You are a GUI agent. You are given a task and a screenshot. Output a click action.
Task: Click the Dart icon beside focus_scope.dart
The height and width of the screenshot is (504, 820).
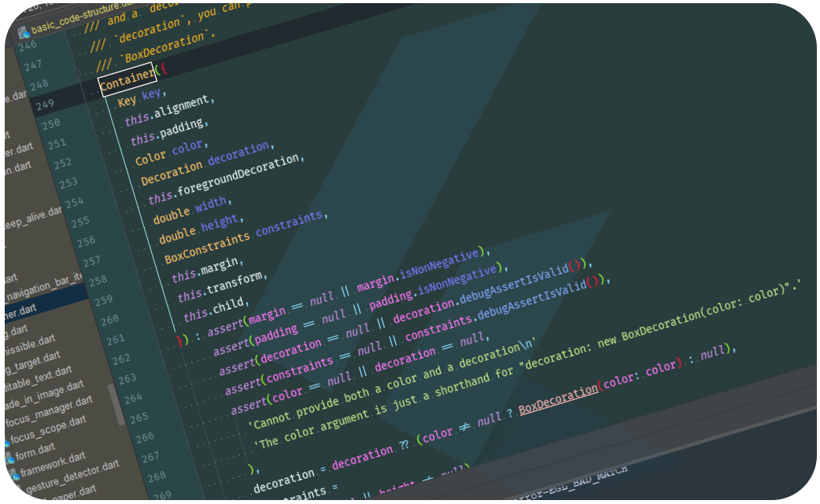click(x=6, y=443)
